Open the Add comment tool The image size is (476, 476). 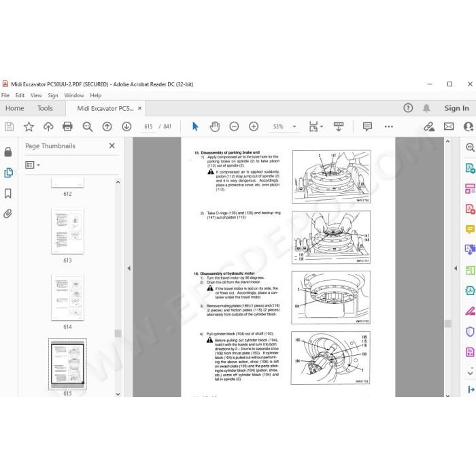click(367, 126)
